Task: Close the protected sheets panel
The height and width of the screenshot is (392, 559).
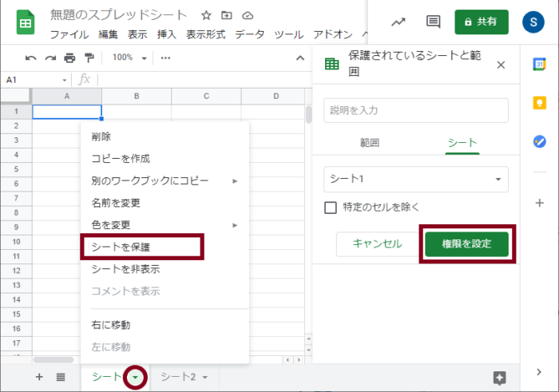Action: (501, 65)
